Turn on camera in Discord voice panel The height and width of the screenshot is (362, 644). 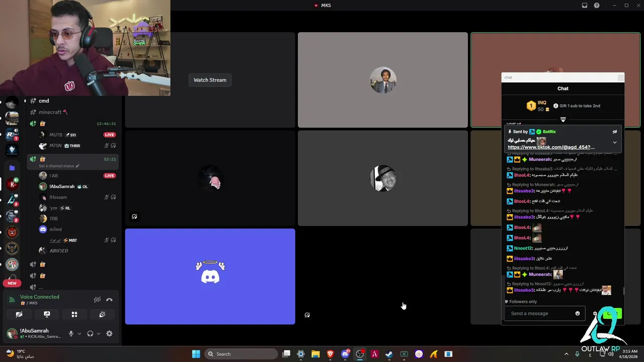point(19,314)
